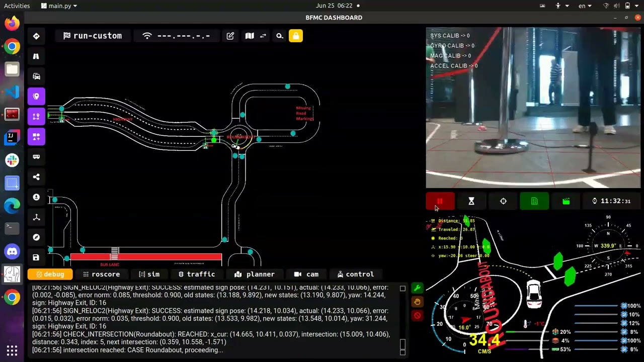Click the directions arrow sidebar icon

click(36, 36)
